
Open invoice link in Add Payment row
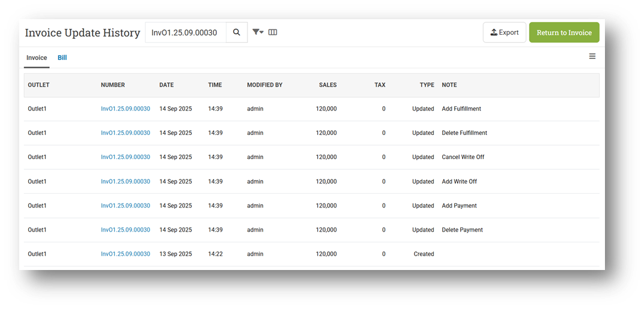coord(126,206)
